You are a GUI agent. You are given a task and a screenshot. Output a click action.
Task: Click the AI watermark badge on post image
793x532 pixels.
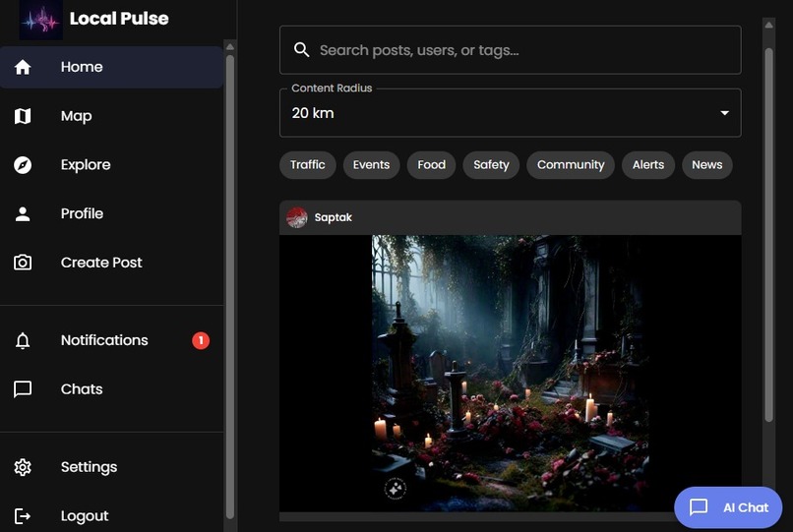click(396, 489)
